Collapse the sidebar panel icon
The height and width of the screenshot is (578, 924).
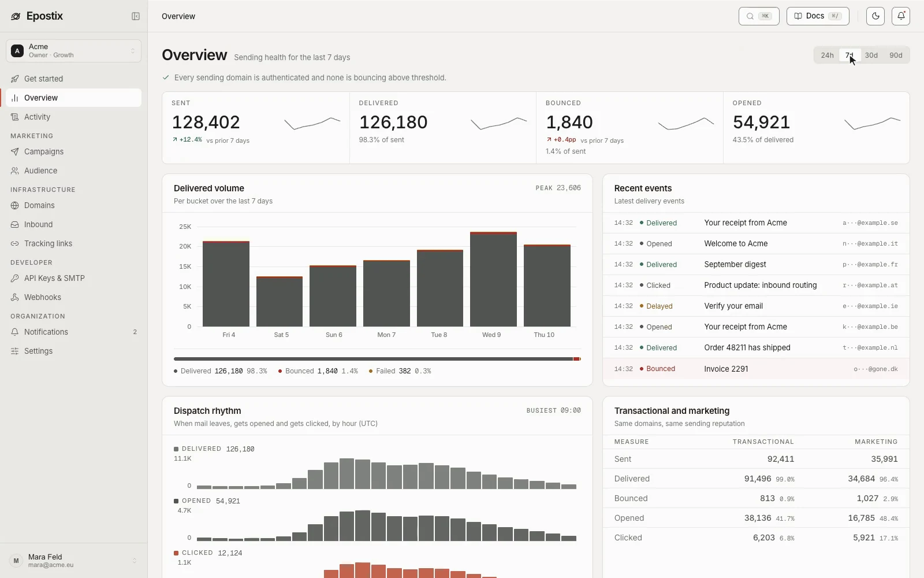click(136, 16)
